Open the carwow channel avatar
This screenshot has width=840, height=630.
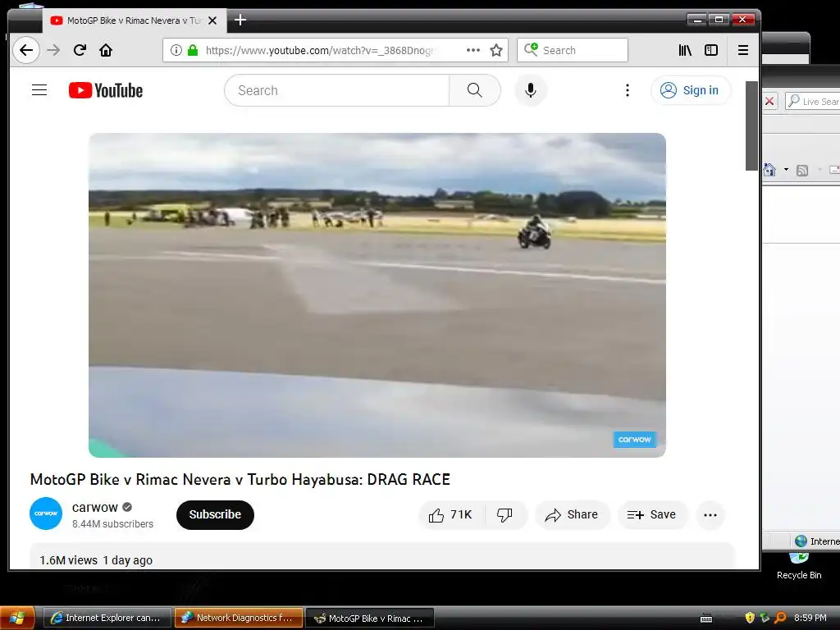(46, 514)
